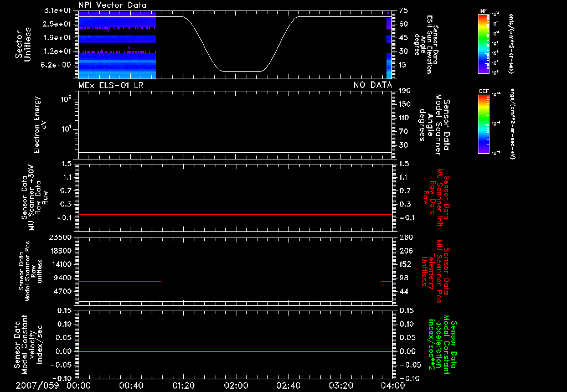The height and width of the screenshot is (392, 567).
Task: Click the red MU Scanner Inh axis title
Action: 437,198
